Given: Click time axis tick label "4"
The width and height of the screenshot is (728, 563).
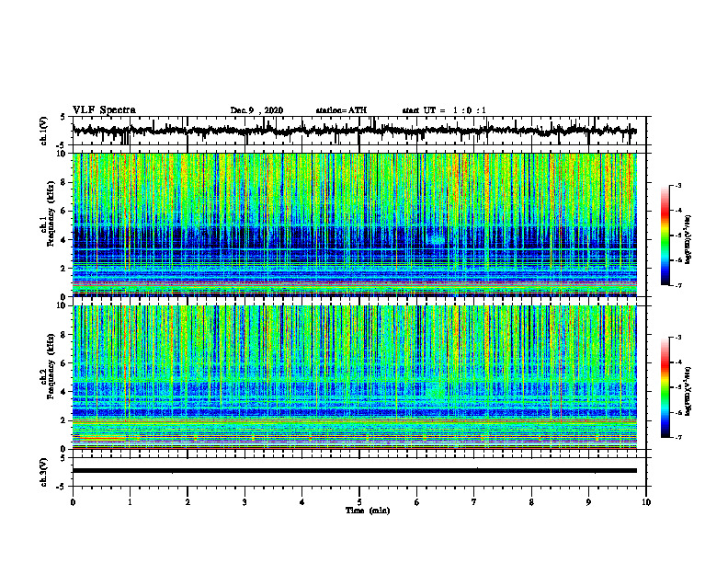Looking at the screenshot, I should point(302,502).
